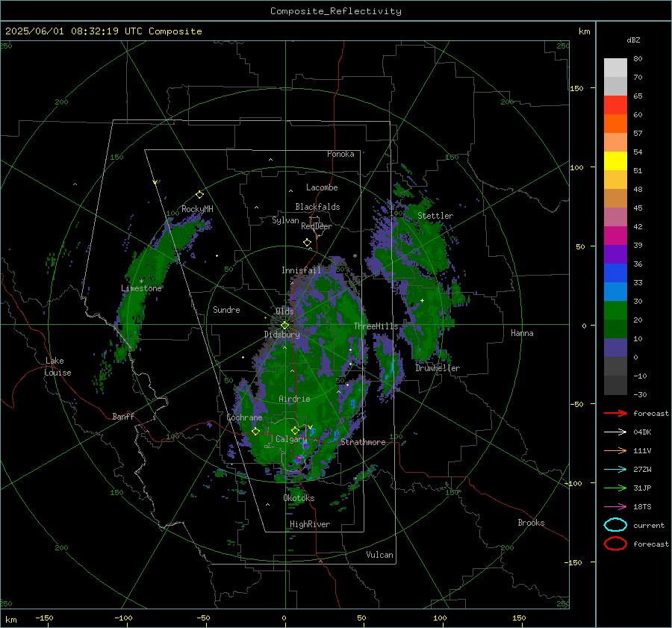Screen dimensions: 672x628
Task: Click the green 31JP arrow icon
Action: pos(615,488)
